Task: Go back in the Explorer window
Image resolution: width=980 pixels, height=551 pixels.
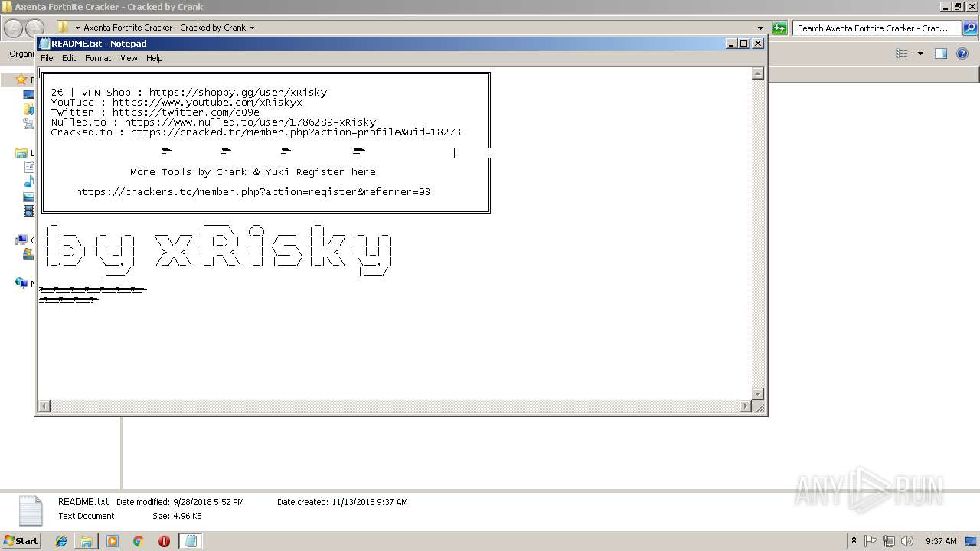Action: pos(13,28)
